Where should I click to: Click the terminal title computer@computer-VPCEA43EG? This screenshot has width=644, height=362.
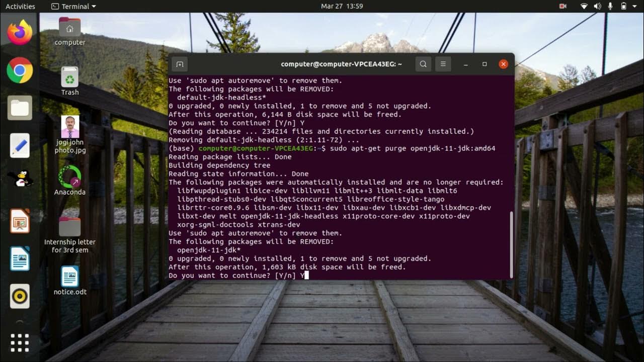[341, 64]
